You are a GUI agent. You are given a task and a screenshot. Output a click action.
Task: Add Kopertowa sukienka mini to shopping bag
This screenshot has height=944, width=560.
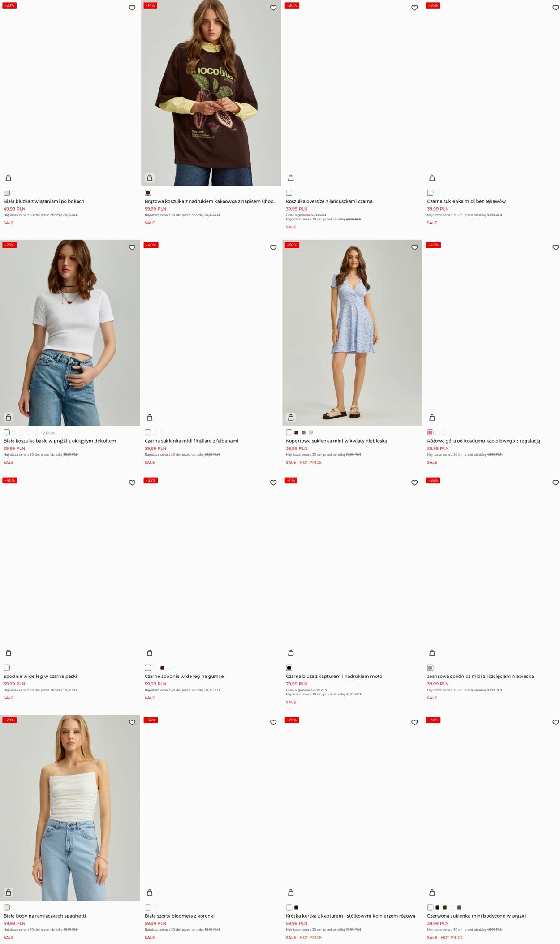(x=291, y=418)
